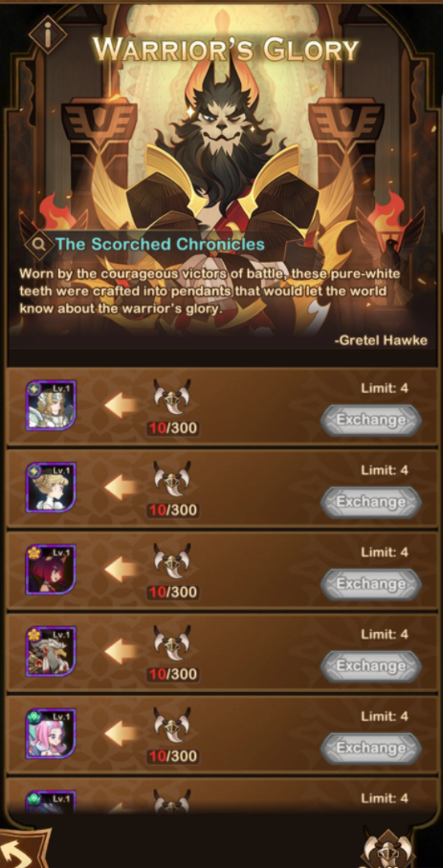Tap the 10/300 cost in the fourth row
The height and width of the screenshot is (868, 443).
[172, 674]
